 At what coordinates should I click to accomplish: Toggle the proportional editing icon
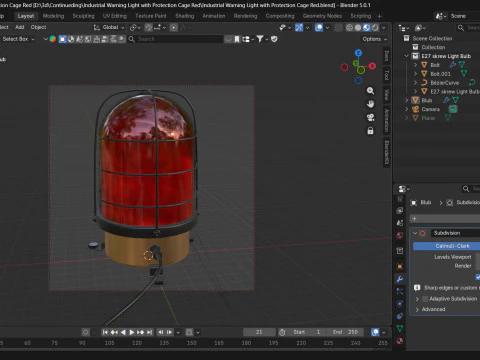(x=174, y=27)
